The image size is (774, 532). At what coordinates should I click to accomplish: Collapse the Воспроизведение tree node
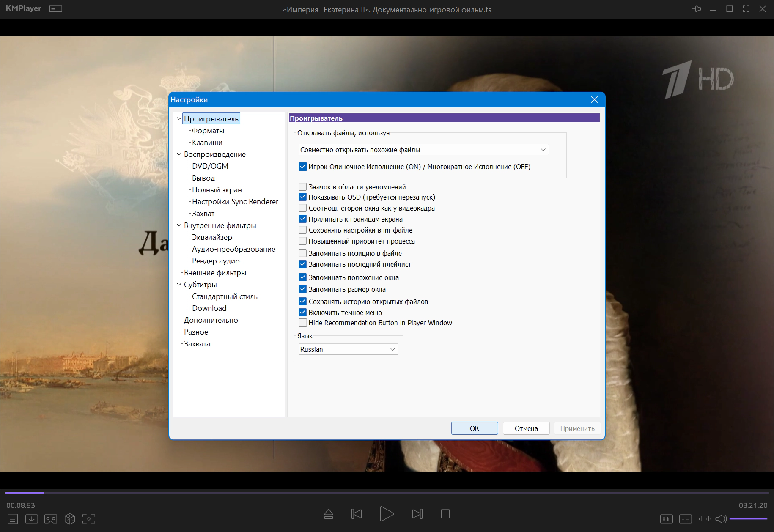pyautogui.click(x=179, y=154)
